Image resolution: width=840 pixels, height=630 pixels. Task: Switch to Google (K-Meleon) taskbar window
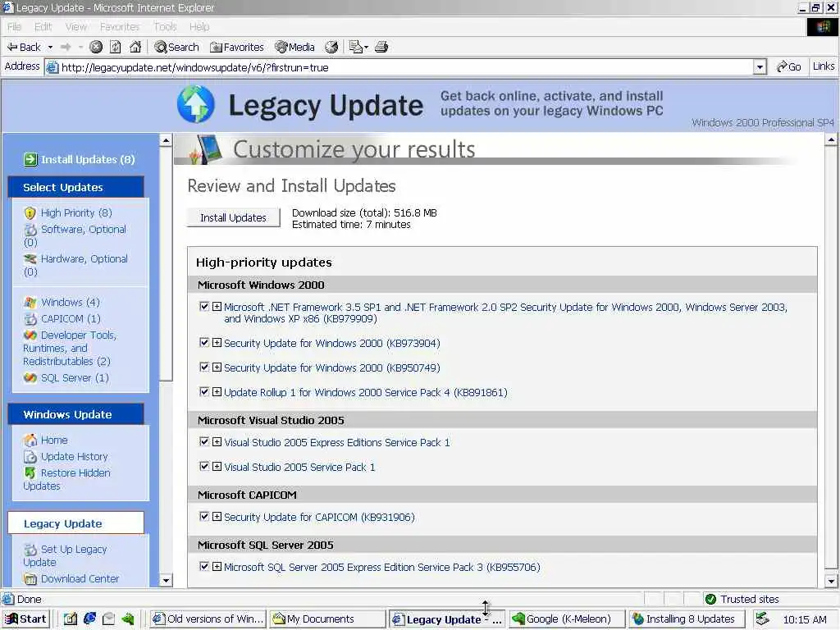coord(567,619)
